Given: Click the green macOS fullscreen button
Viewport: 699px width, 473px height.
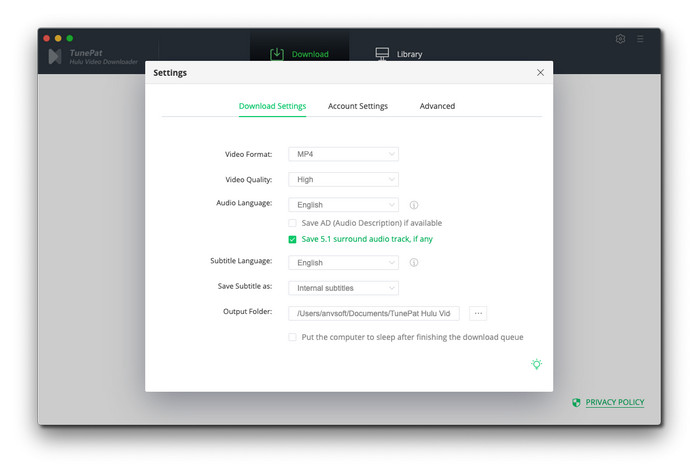Looking at the screenshot, I should 70,38.
